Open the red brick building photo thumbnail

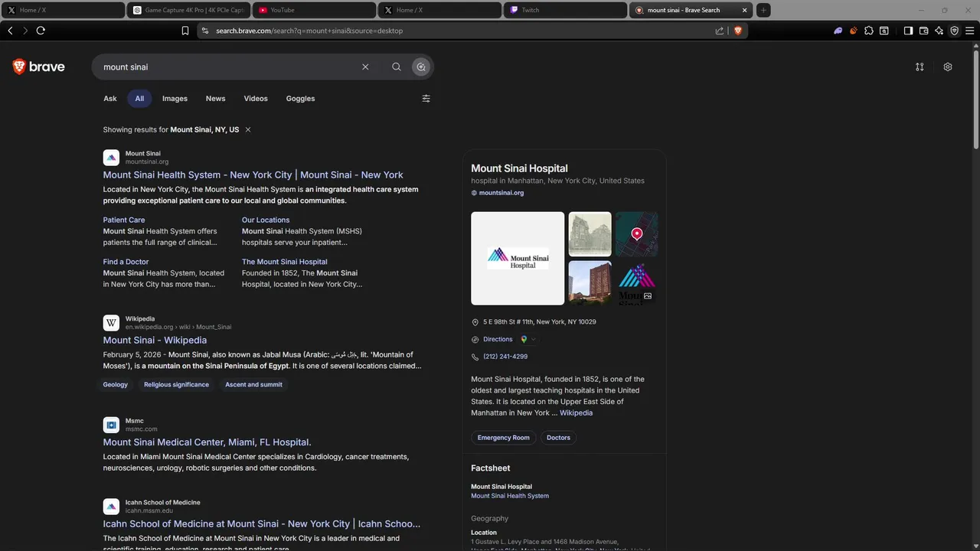[x=590, y=283]
